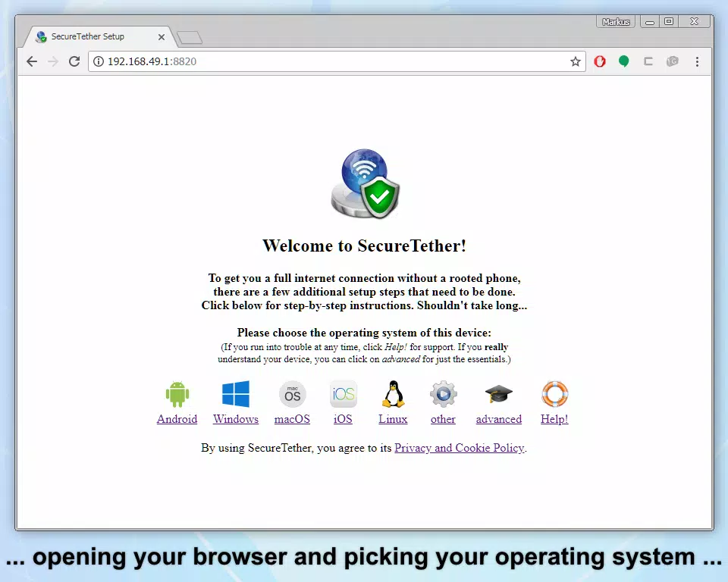Close the SecureTether Setup tab
728x582 pixels.
point(161,36)
